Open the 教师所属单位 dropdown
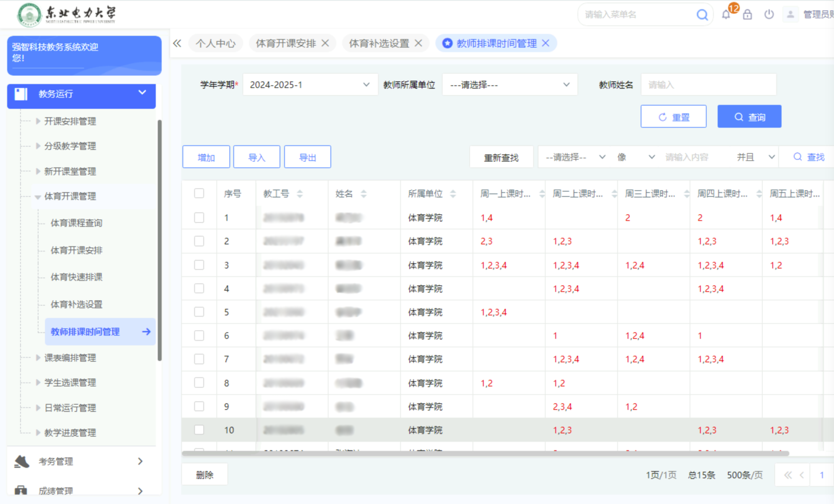The height and width of the screenshot is (504, 834). [x=509, y=85]
